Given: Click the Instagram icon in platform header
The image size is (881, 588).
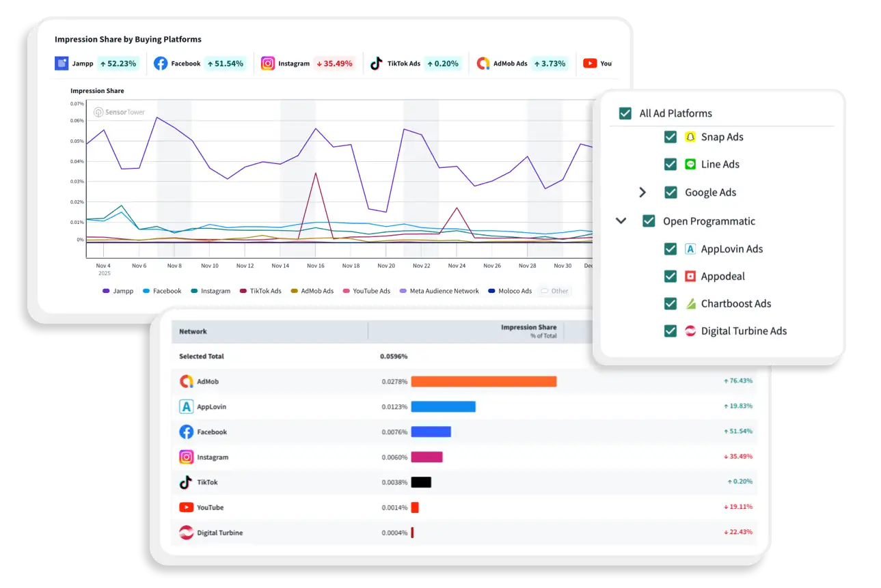Looking at the screenshot, I should pos(268,64).
